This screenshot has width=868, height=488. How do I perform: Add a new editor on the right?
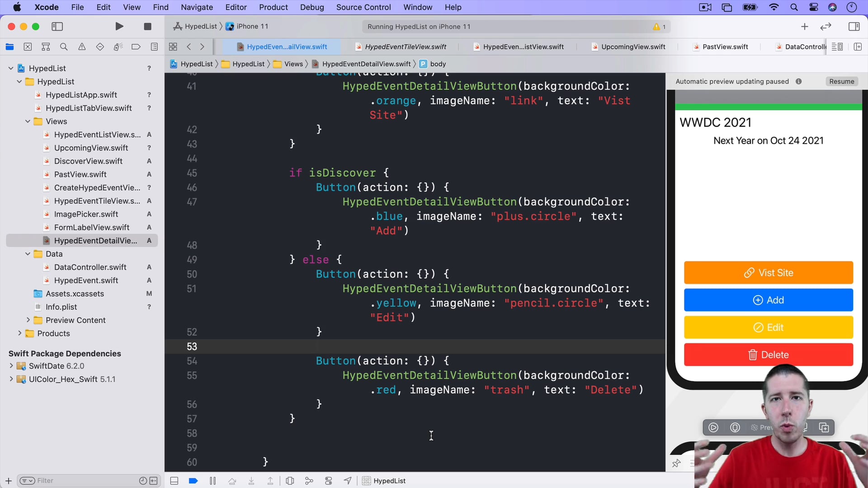pyautogui.click(x=858, y=47)
